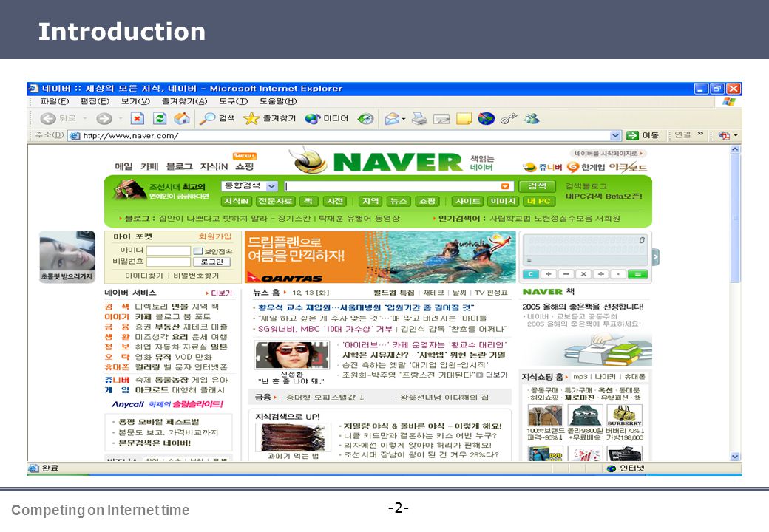769x532 pixels.
Task: Open 편집(E) menu
Action: 95,101
